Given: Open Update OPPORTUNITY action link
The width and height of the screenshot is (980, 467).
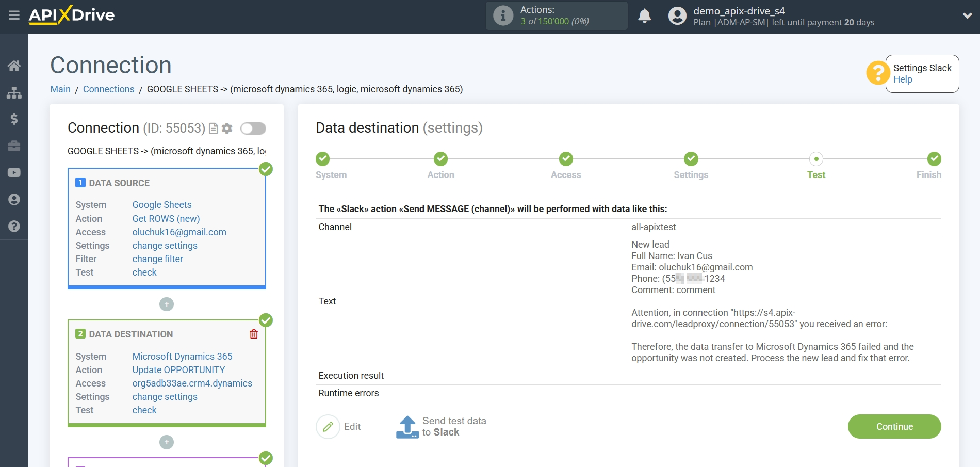Looking at the screenshot, I should click(178, 370).
